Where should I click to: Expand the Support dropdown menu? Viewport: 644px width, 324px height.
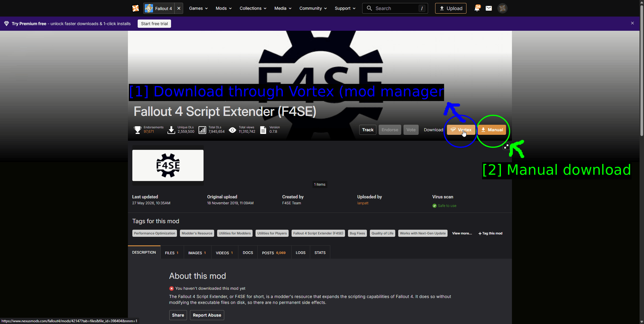[x=345, y=8]
